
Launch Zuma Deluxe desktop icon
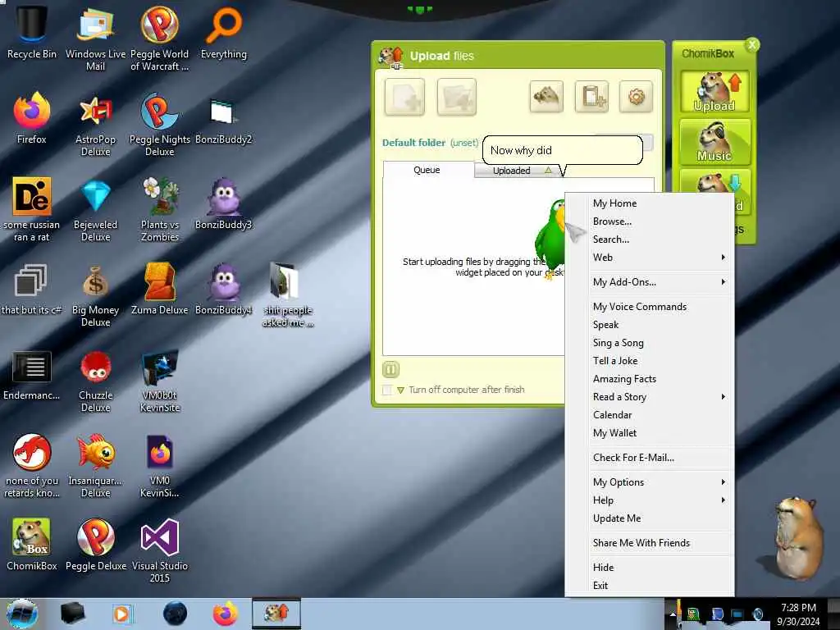[x=160, y=290]
